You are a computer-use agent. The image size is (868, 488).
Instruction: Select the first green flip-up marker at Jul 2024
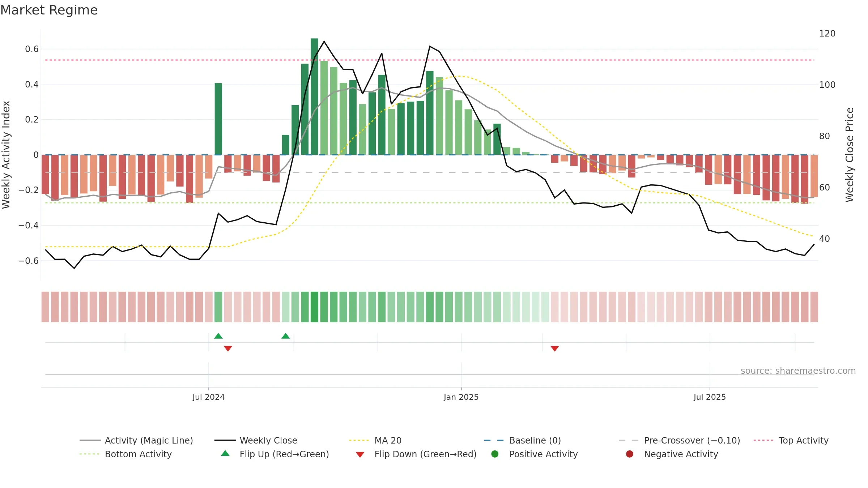coord(218,336)
